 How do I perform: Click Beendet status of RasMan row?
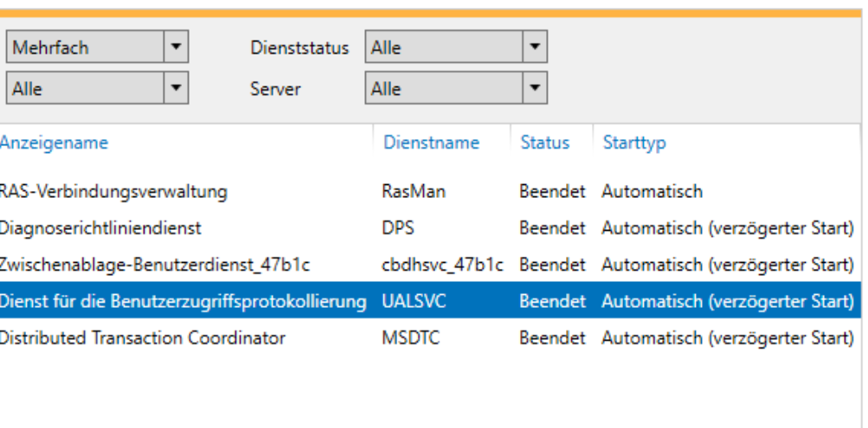click(552, 191)
